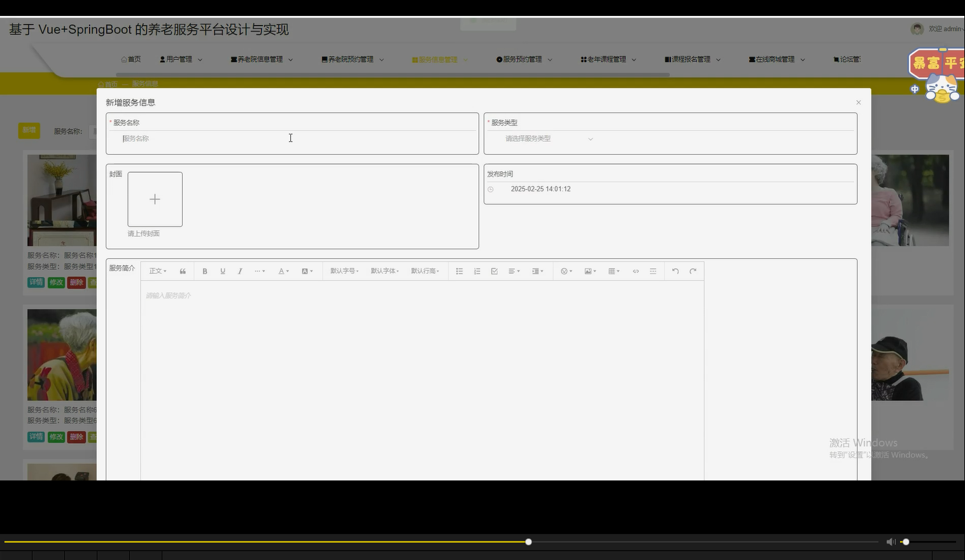Image resolution: width=965 pixels, height=560 pixels.
Task: Click the video progress bar handle
Action: pyautogui.click(x=528, y=542)
